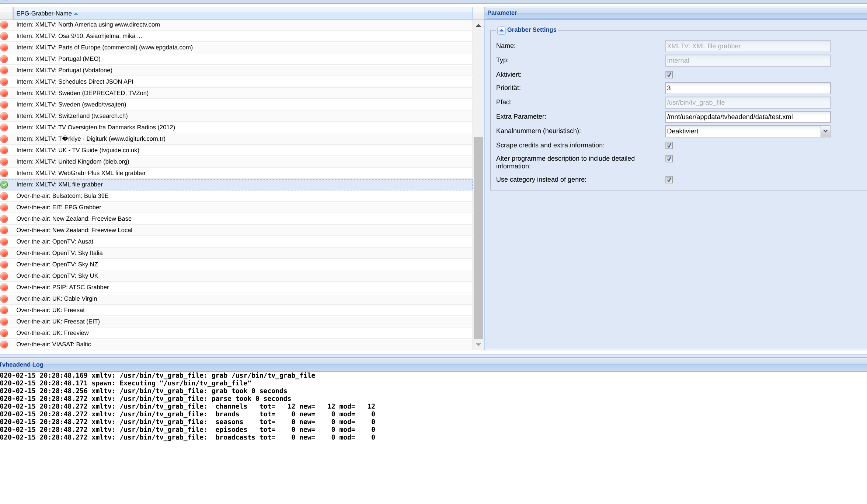The image size is (867, 504).
Task: Click red status icon for UK: Freesat (EIT)
Action: click(4, 322)
